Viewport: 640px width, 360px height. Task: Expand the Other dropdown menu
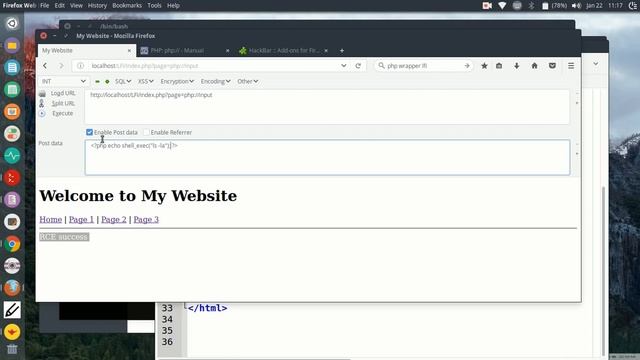click(247, 81)
